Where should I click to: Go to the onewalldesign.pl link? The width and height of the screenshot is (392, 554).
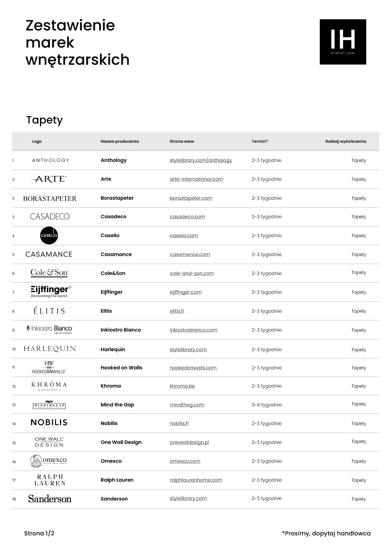pos(189,442)
